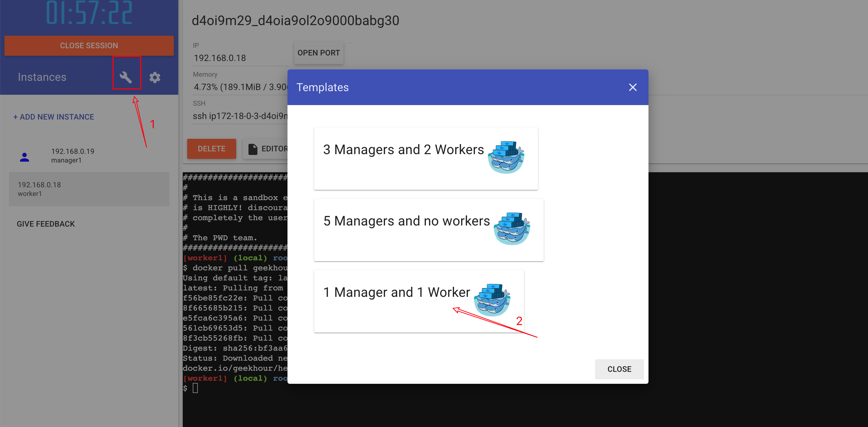Open GIVE FEEDBACK link
Image resolution: width=868 pixels, height=427 pixels.
click(x=46, y=224)
